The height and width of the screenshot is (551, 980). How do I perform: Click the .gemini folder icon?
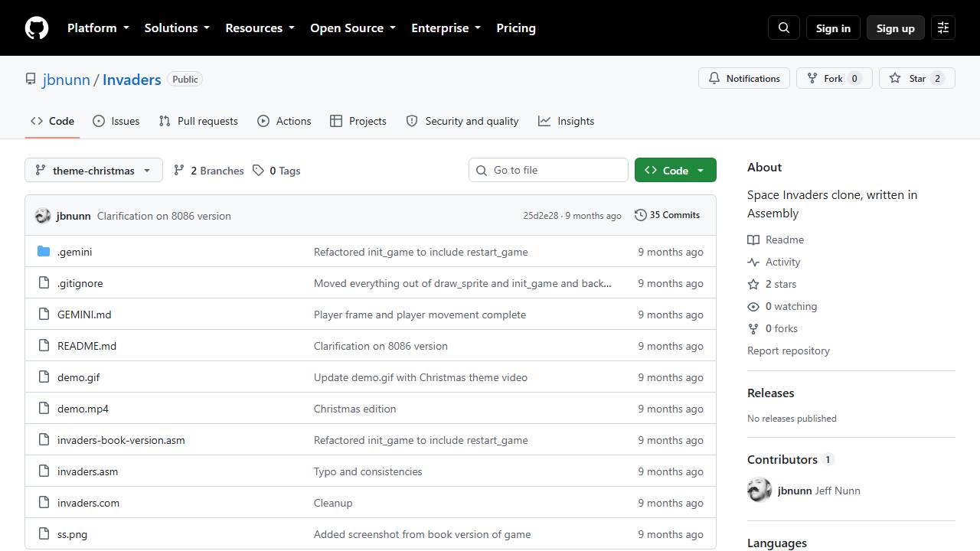(x=44, y=252)
